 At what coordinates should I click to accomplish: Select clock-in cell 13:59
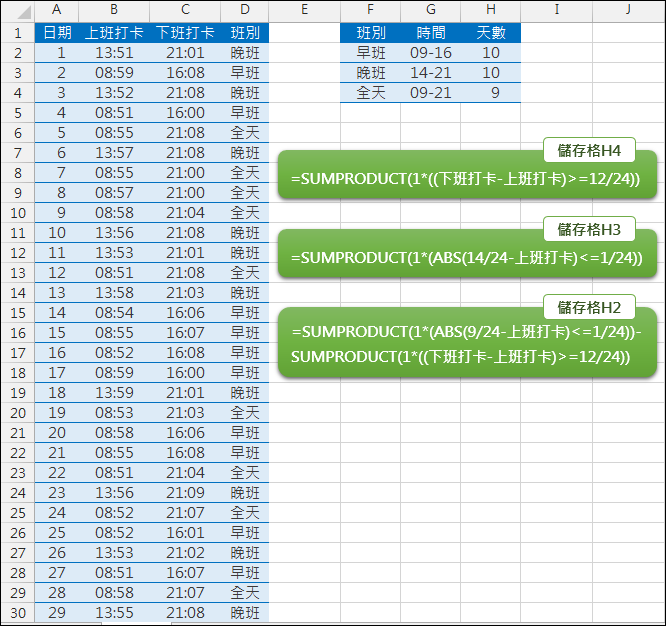click(x=114, y=393)
